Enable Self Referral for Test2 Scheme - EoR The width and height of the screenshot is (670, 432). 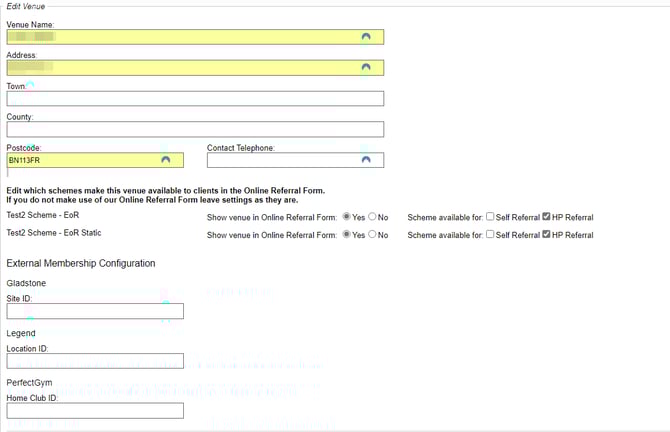click(x=490, y=216)
